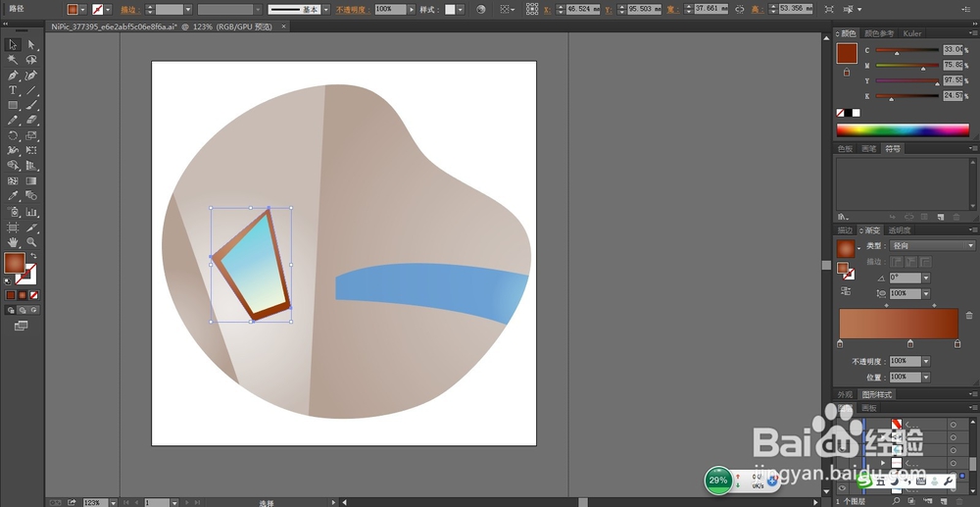Swap fill and stroke arrows

(x=33, y=256)
